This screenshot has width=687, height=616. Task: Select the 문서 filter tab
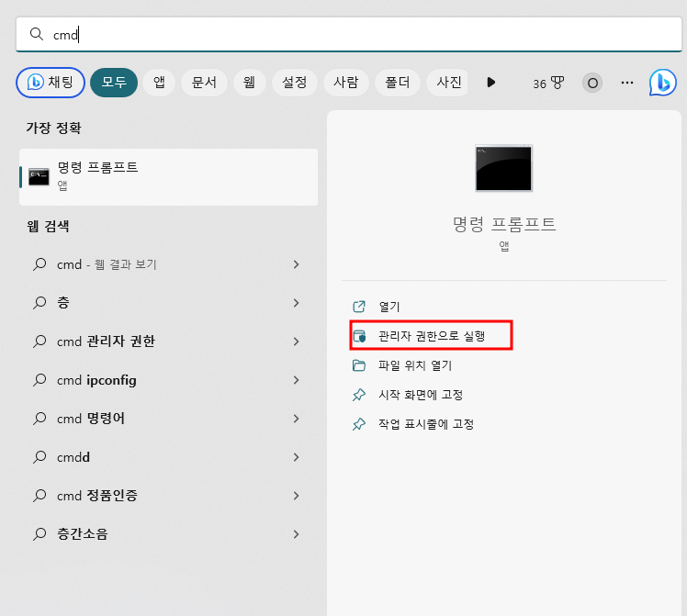pos(204,83)
